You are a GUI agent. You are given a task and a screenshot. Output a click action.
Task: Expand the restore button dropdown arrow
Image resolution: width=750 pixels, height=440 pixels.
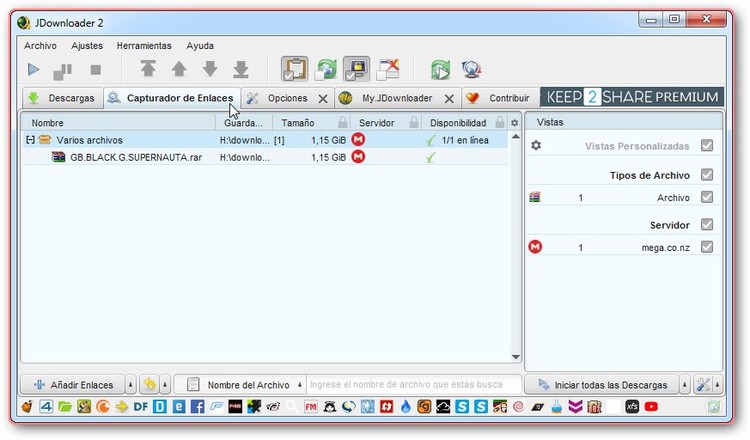165,385
